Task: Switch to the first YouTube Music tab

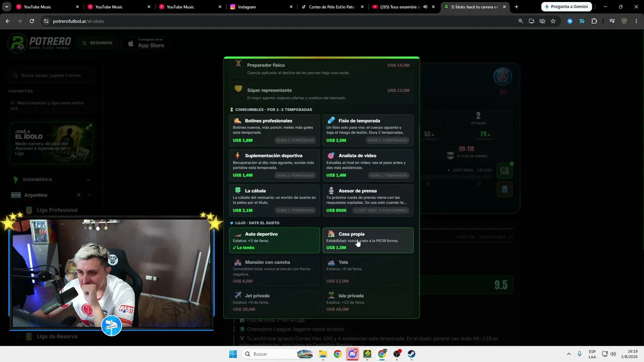Action: pos(48,7)
